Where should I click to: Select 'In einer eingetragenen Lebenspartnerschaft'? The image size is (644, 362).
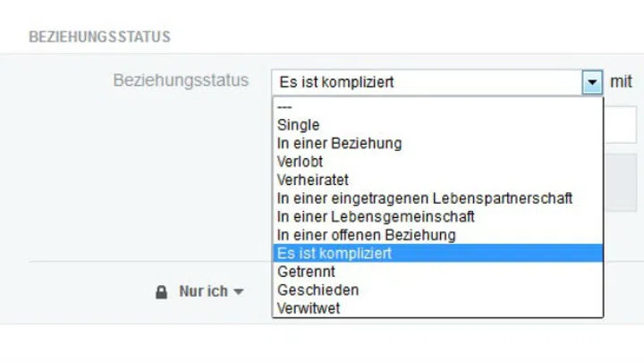(x=437, y=198)
